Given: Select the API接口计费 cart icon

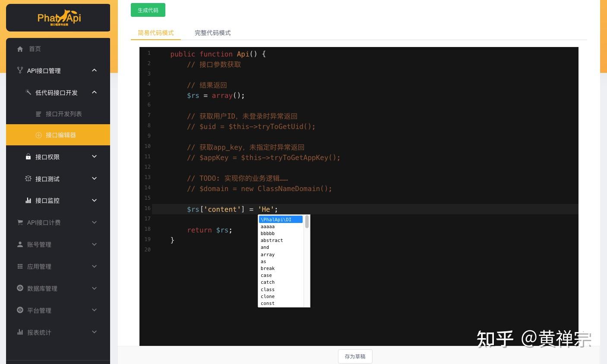Looking at the screenshot, I should point(20,223).
